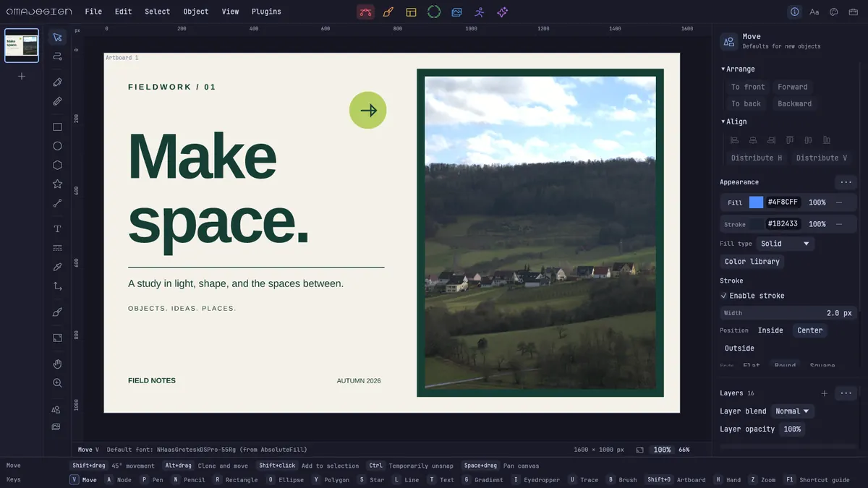Select the Hand pan tool
This screenshot has width=868, height=488.
57,364
